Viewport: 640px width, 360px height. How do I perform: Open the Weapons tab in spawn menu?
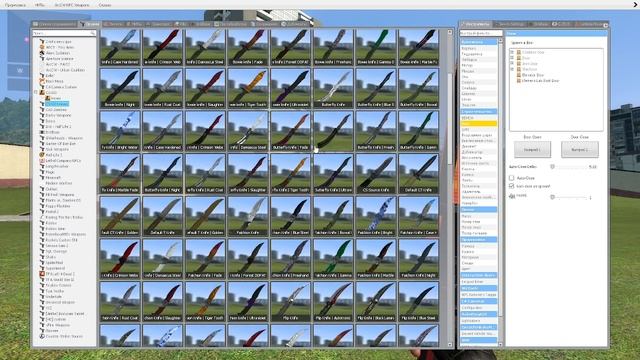pos(89,24)
